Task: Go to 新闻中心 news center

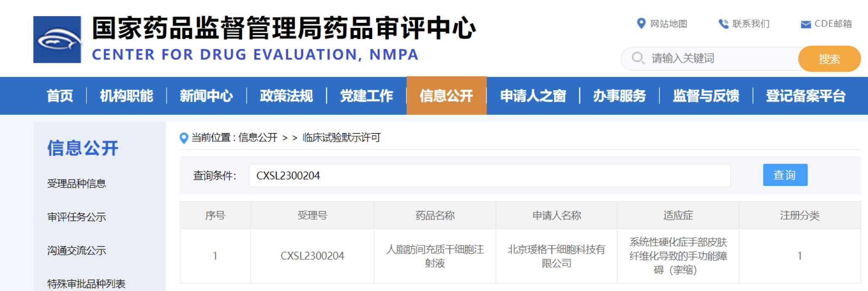Action: point(206,96)
